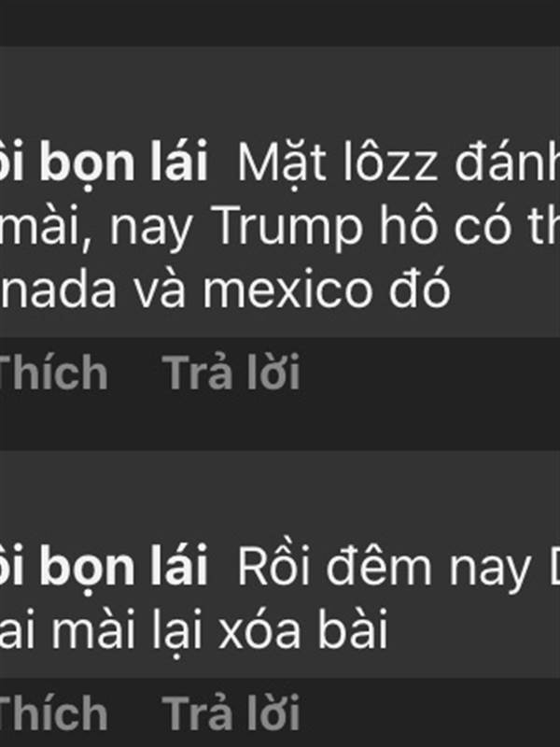Select the word "Trump" in first comment
This screenshot has height=747, width=560.
click(x=289, y=226)
